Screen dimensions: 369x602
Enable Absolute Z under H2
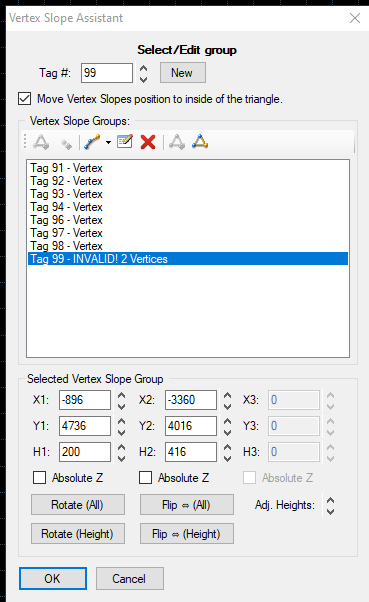click(146, 478)
